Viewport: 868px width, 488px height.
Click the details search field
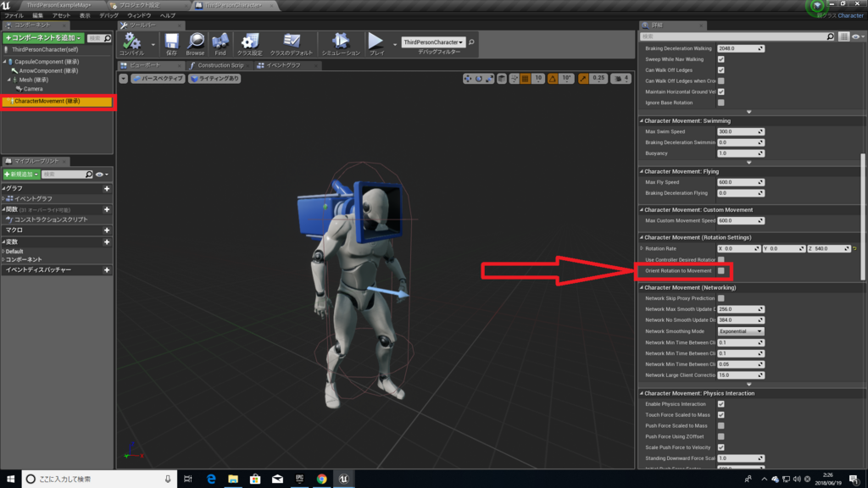click(x=737, y=36)
